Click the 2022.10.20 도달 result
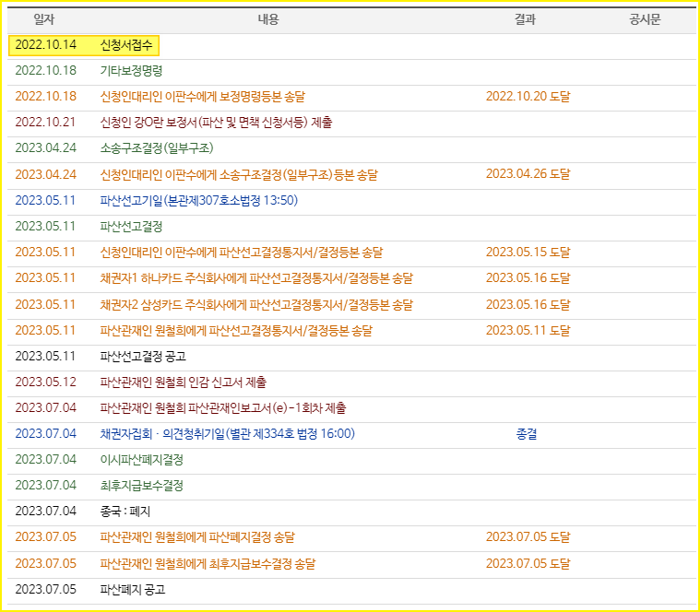This screenshot has height=612, width=700. coord(528,97)
